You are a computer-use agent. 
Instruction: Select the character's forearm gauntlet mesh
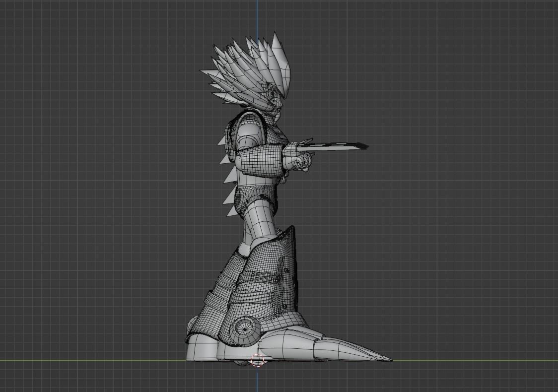[x=262, y=160]
